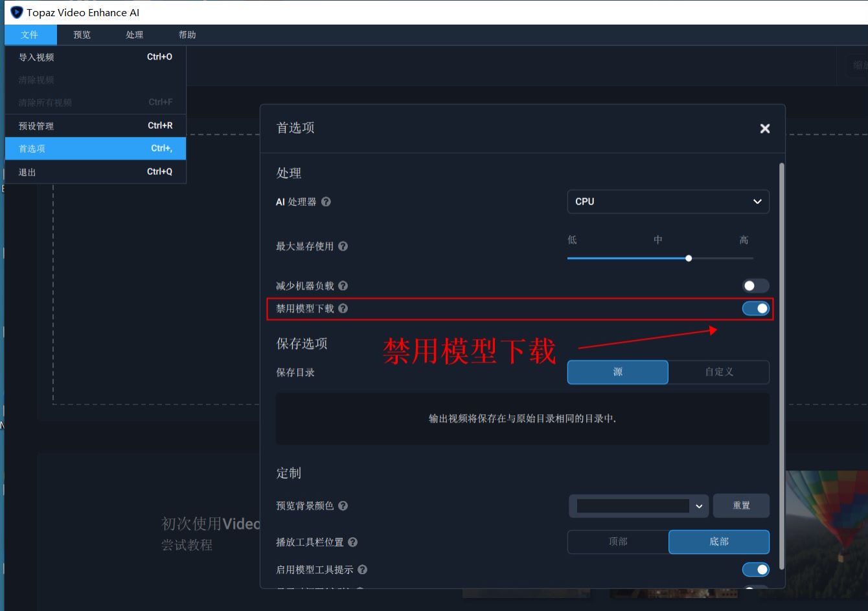Viewport: 868px width, 611px height.
Task: Open the 帮助 menu
Action: coord(187,35)
